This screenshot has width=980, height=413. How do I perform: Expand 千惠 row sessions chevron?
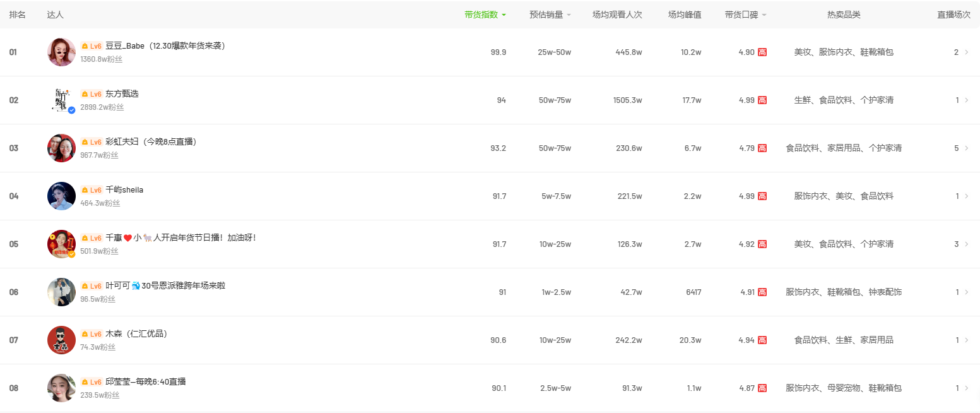(x=966, y=244)
